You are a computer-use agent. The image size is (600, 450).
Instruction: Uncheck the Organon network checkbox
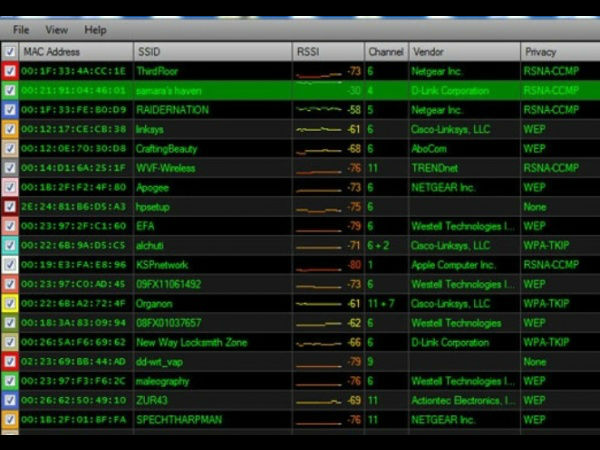click(x=10, y=303)
